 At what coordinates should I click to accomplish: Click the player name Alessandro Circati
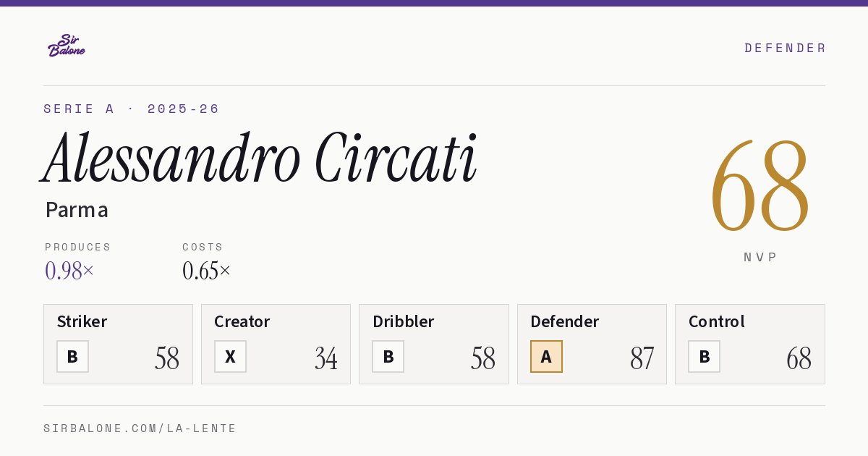[260, 159]
